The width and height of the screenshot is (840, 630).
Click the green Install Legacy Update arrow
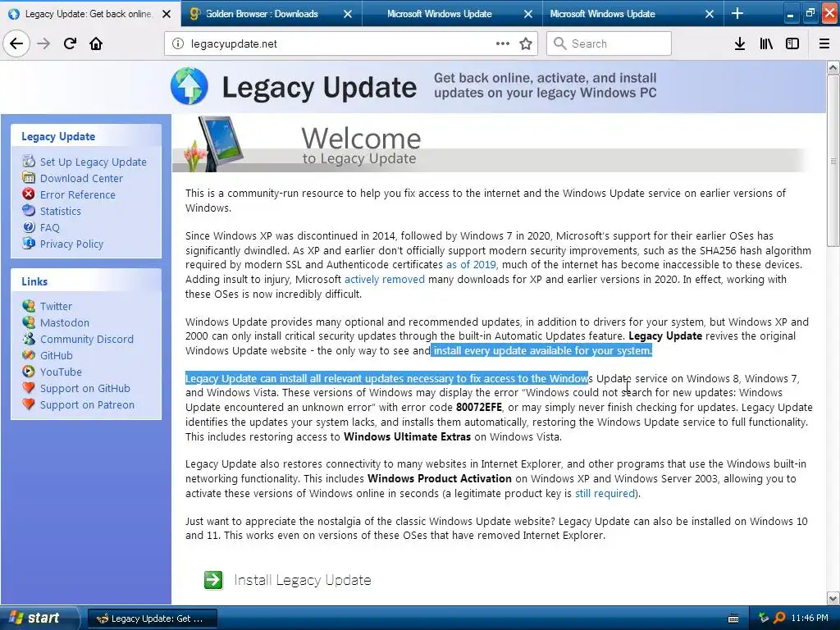213,580
